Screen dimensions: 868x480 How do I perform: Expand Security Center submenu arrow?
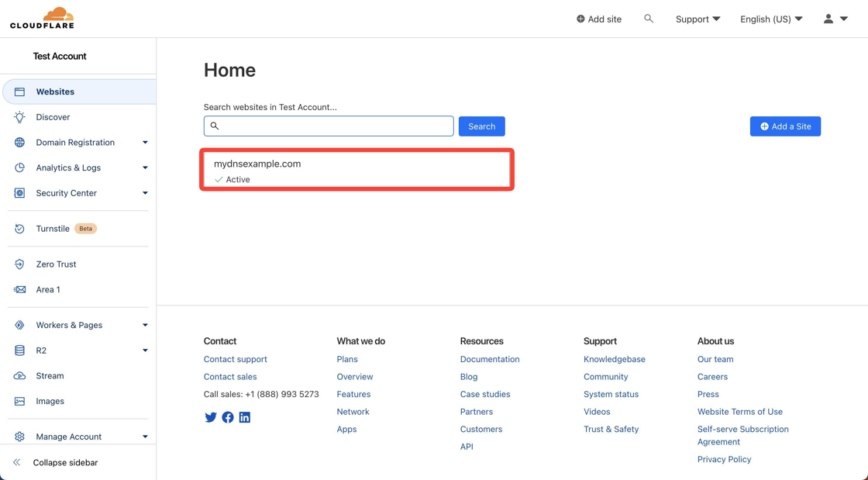pyautogui.click(x=145, y=193)
